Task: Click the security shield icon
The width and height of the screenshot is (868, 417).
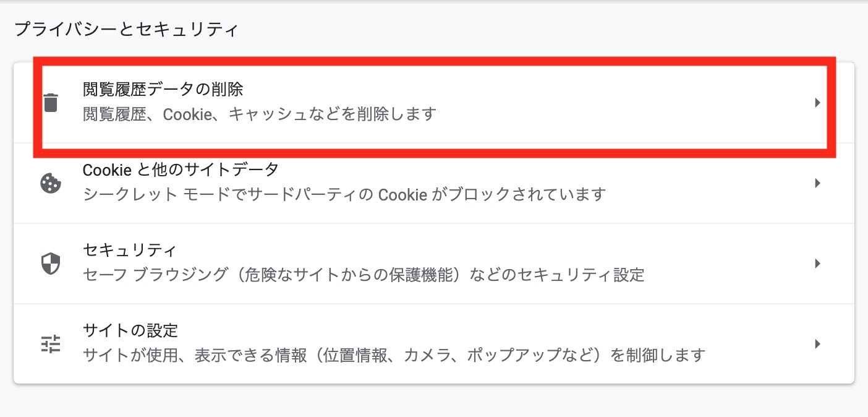Action: click(x=51, y=264)
